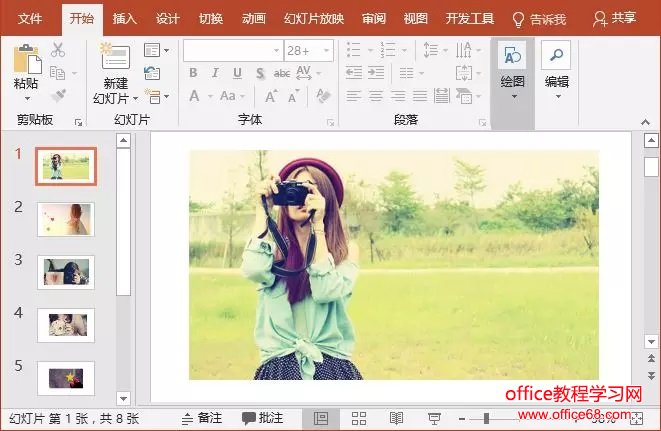Click the zoom slider in status bar
The width and height of the screenshot is (661, 431).
tap(486, 418)
